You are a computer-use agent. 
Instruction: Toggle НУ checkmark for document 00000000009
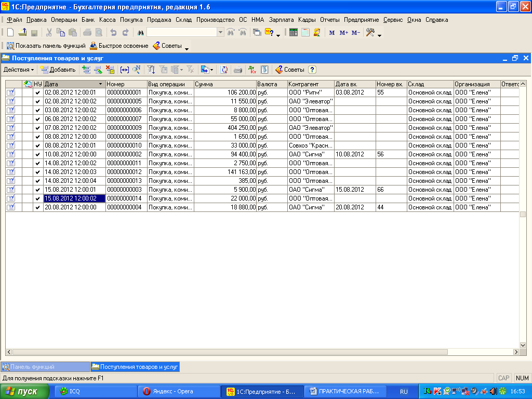(x=37, y=128)
